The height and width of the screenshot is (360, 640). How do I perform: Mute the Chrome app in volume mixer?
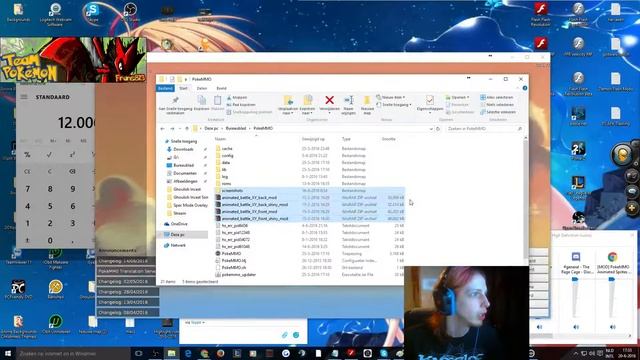(x=612, y=327)
